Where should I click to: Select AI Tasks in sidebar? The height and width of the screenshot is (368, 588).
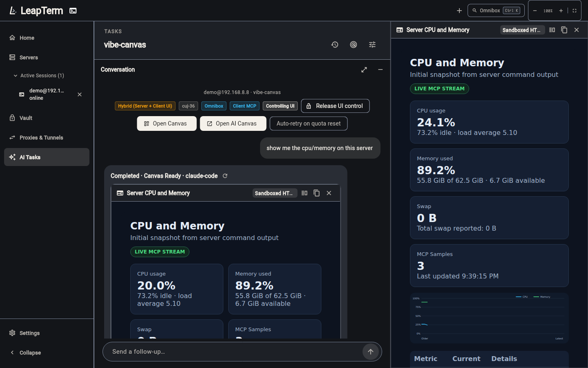47,157
